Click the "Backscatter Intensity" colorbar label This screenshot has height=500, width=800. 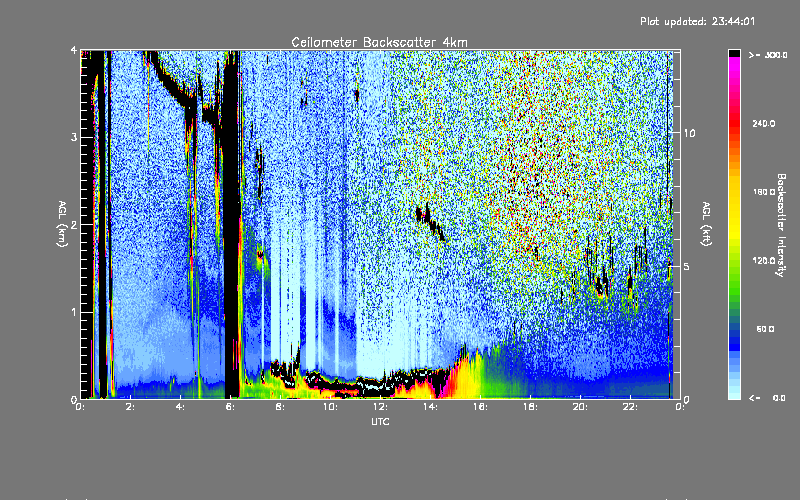tap(781, 225)
